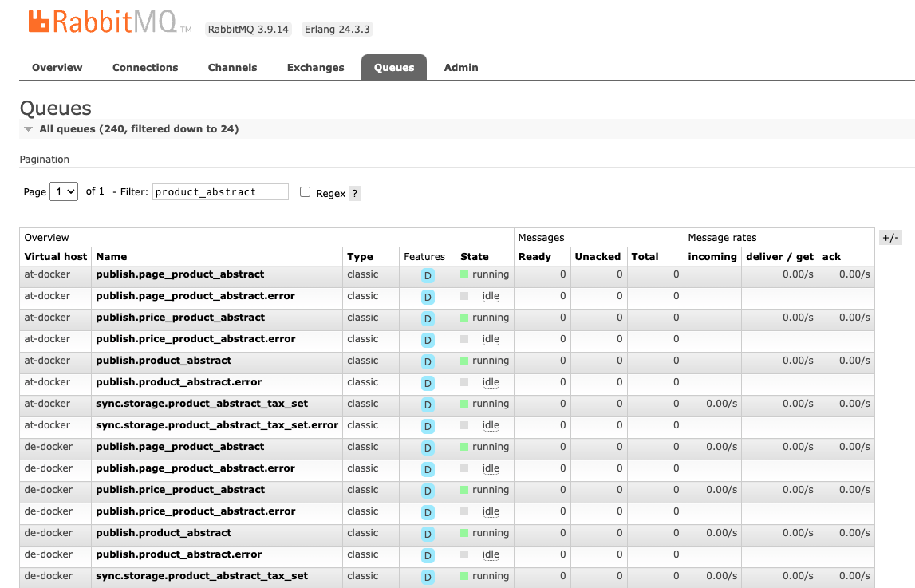Click idle state of at-docker publish.page_product_abstract.error
The height and width of the screenshot is (588, 915).
(491, 296)
